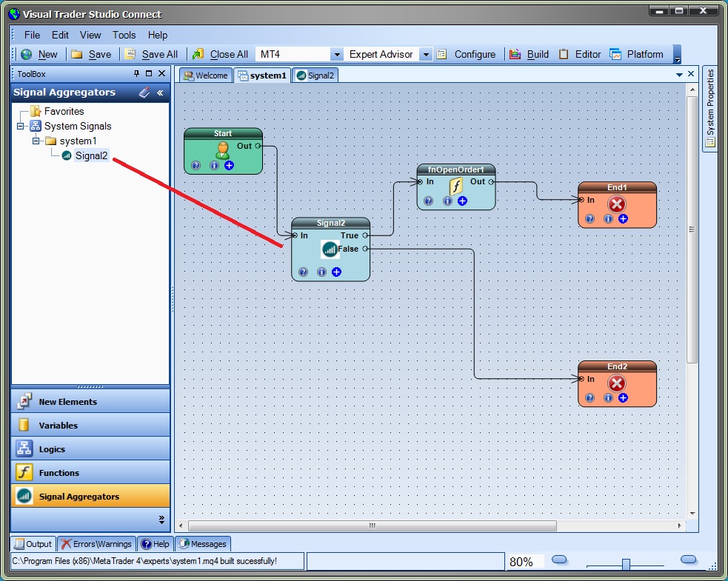Click the info icon on End2 block
Viewport: 728px width, 581px height.
(x=608, y=397)
